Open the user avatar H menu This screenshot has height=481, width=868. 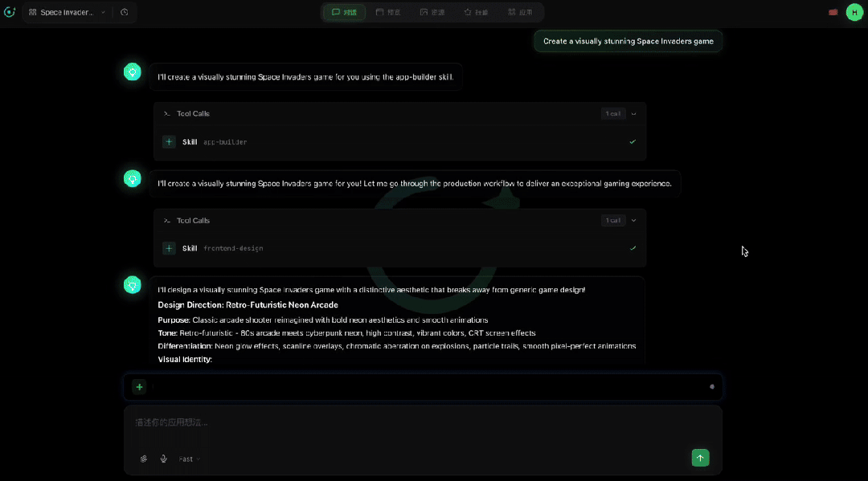click(854, 12)
